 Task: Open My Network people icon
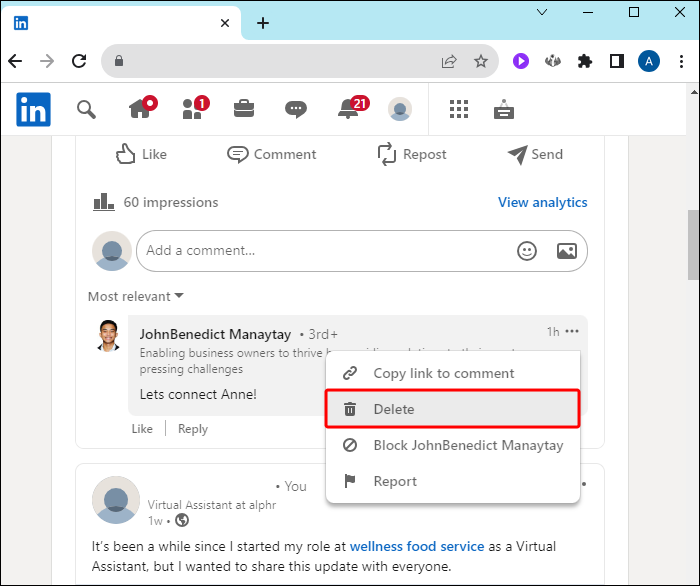pos(193,109)
